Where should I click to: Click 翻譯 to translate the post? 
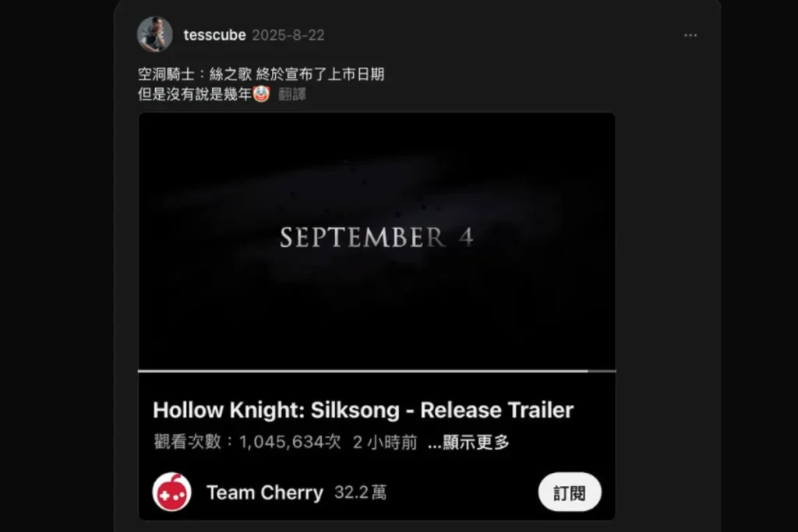[292, 94]
